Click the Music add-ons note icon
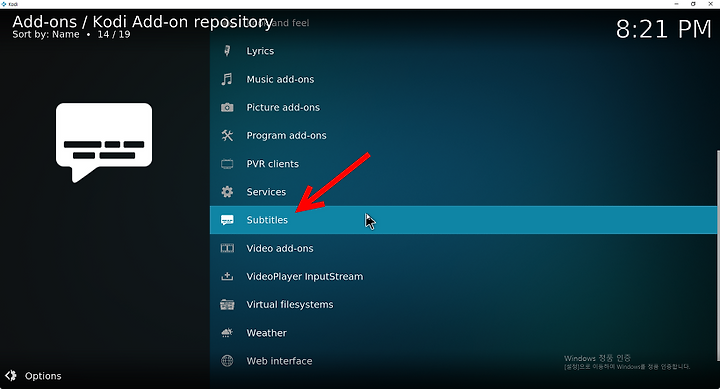 click(227, 79)
